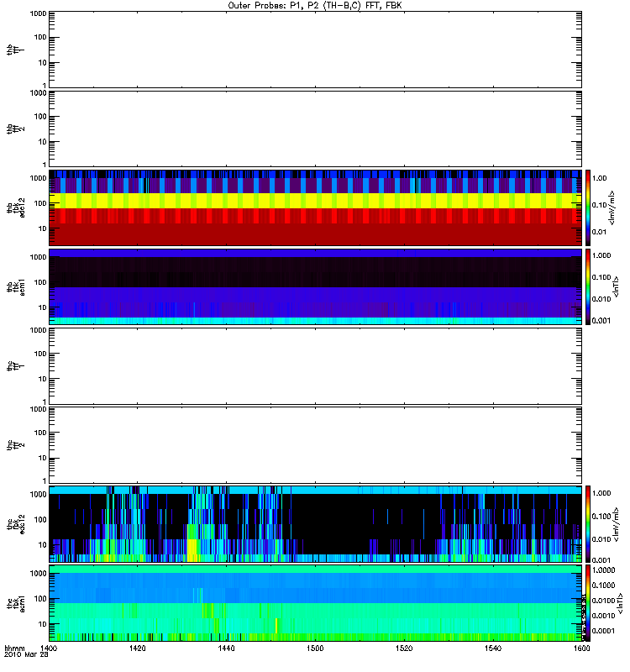
Task: Click the 'thb fbk edc12' axis label
Action: coord(16,207)
